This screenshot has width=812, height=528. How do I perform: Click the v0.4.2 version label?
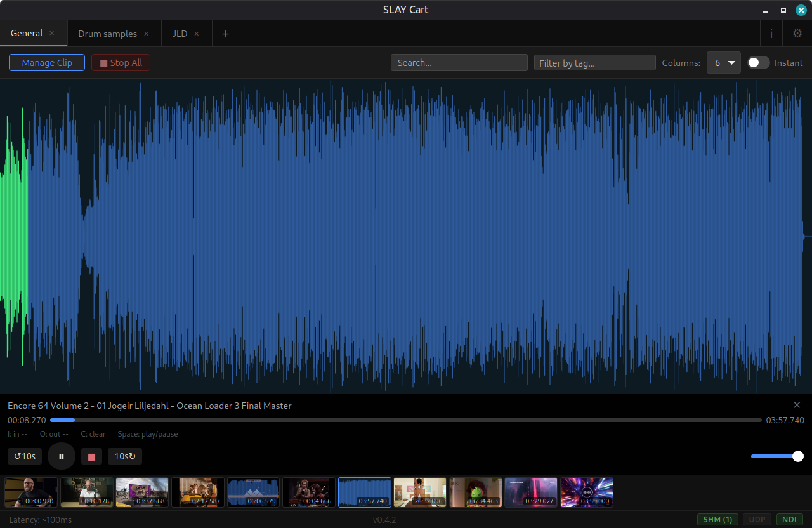tap(384, 520)
